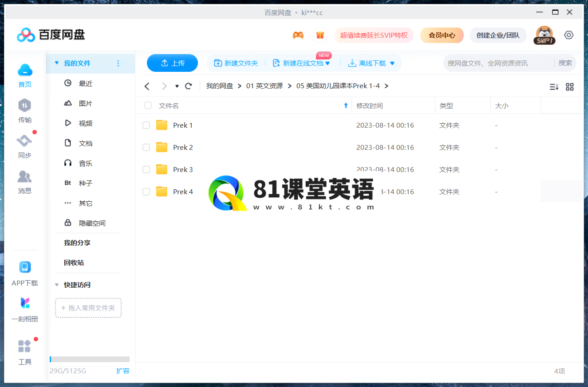This screenshot has width=588, height=387.
Task: Open the Prek 2 folder icon
Action: coord(162,147)
